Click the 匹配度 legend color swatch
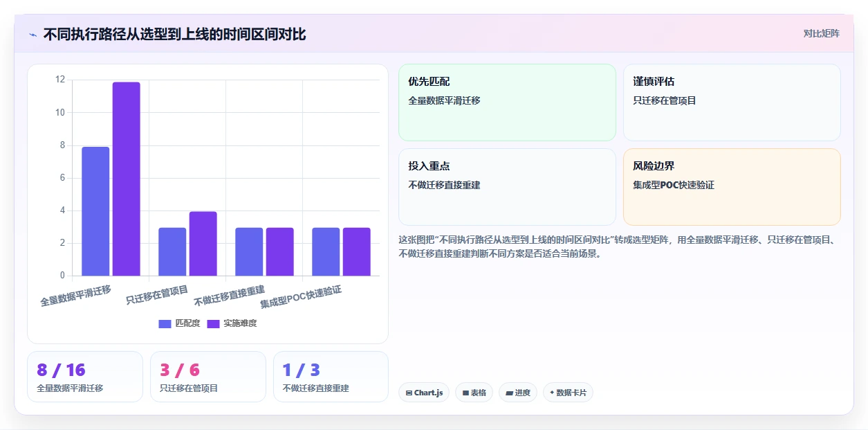 165,324
